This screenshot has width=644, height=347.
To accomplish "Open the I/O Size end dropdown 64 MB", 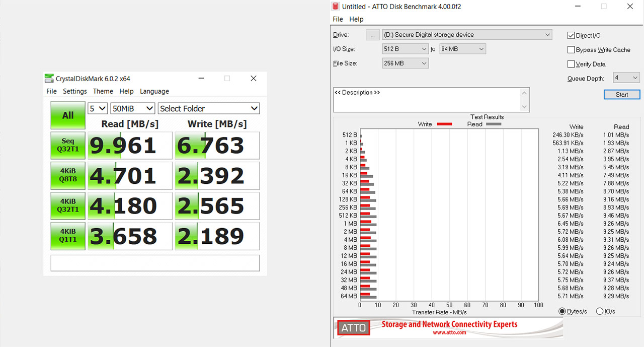I will click(x=462, y=49).
